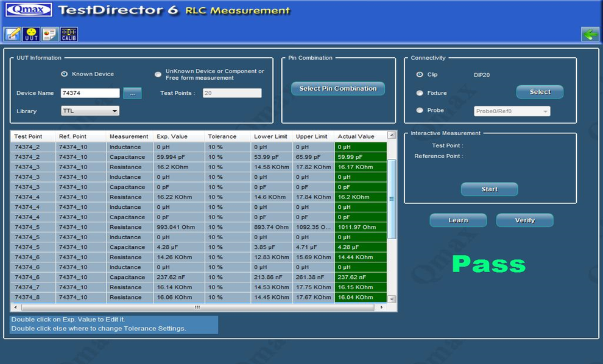The height and width of the screenshot is (364, 603).
Task: Click the Start button
Action: pyautogui.click(x=489, y=189)
